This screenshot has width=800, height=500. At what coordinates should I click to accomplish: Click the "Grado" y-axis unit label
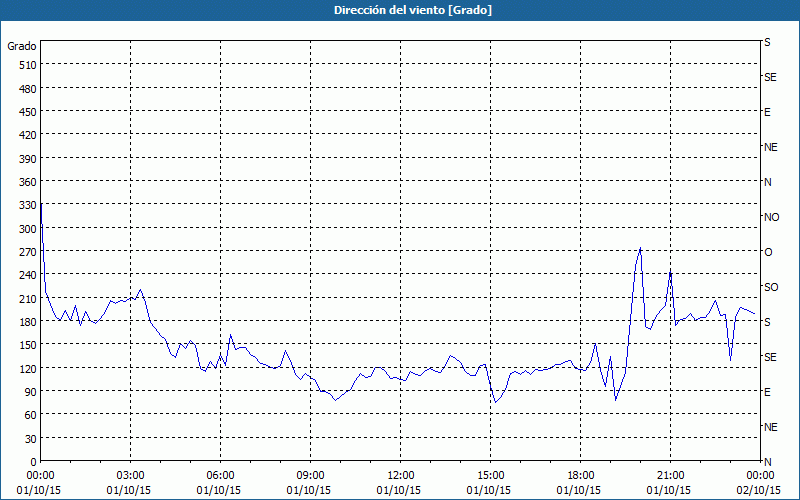tap(22, 46)
